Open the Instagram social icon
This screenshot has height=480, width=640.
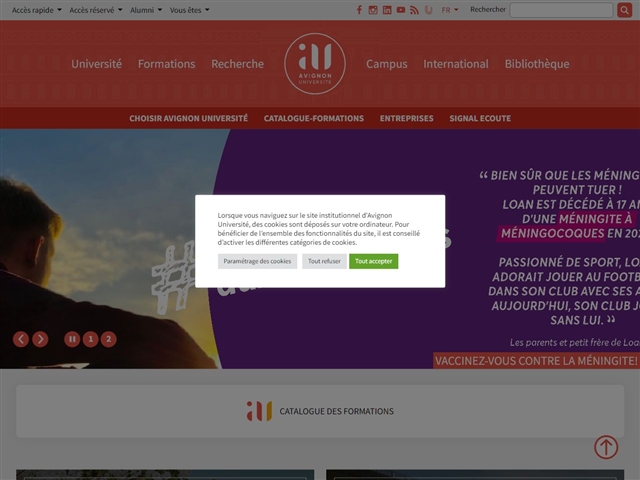tap(373, 10)
